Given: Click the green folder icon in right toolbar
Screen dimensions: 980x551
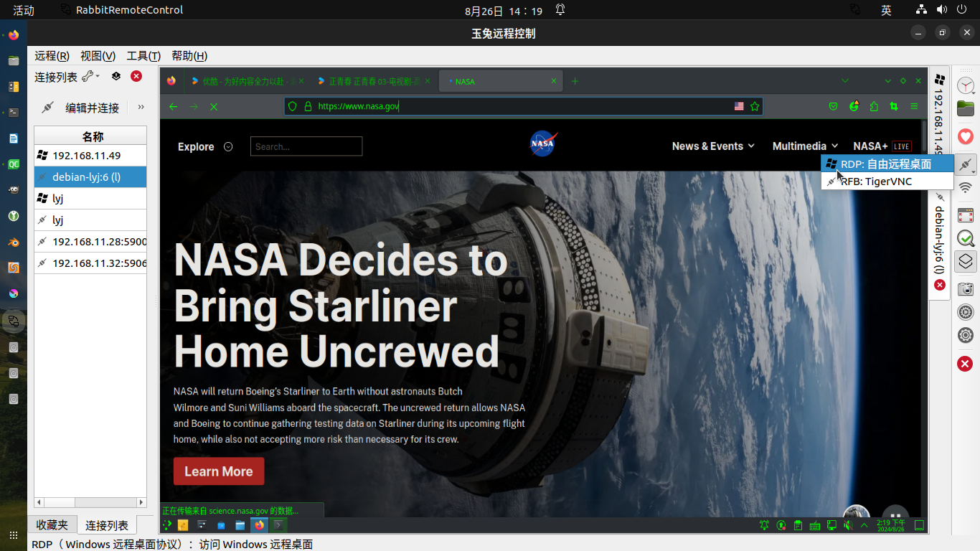Looking at the screenshot, I should pos(966,109).
